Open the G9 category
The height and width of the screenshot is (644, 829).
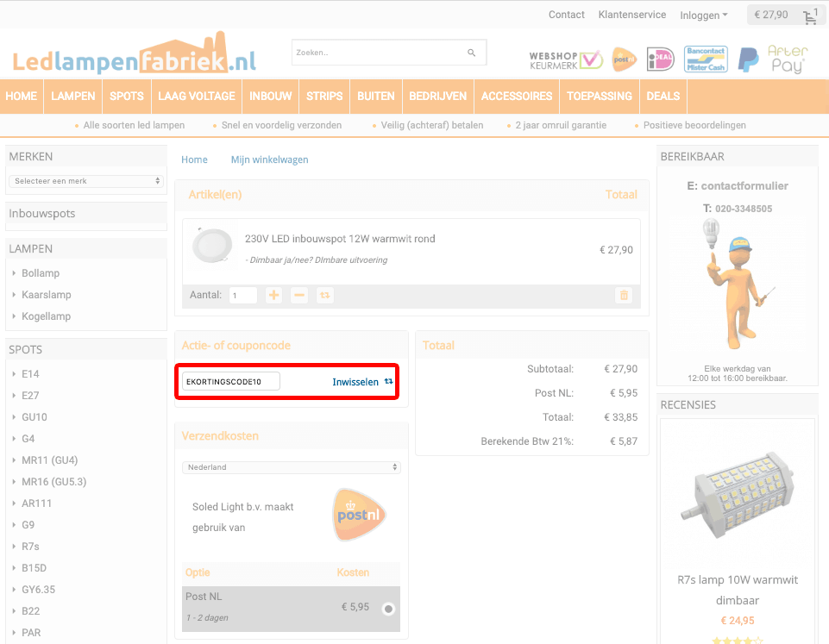click(x=28, y=525)
